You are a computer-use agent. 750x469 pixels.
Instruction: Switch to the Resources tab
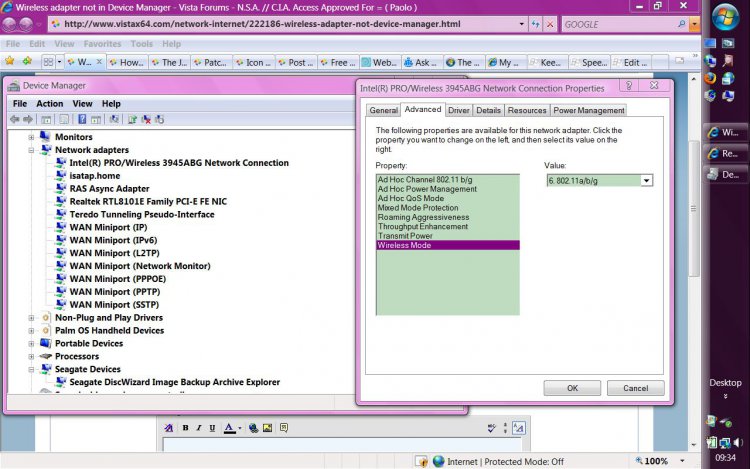pyautogui.click(x=527, y=110)
